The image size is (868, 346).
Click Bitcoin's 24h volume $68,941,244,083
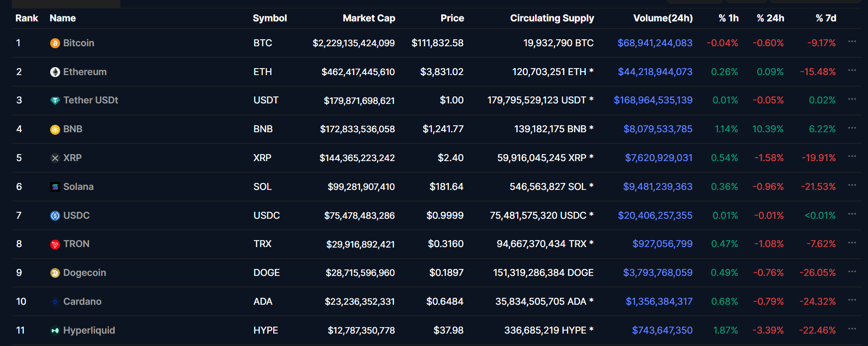coord(655,43)
